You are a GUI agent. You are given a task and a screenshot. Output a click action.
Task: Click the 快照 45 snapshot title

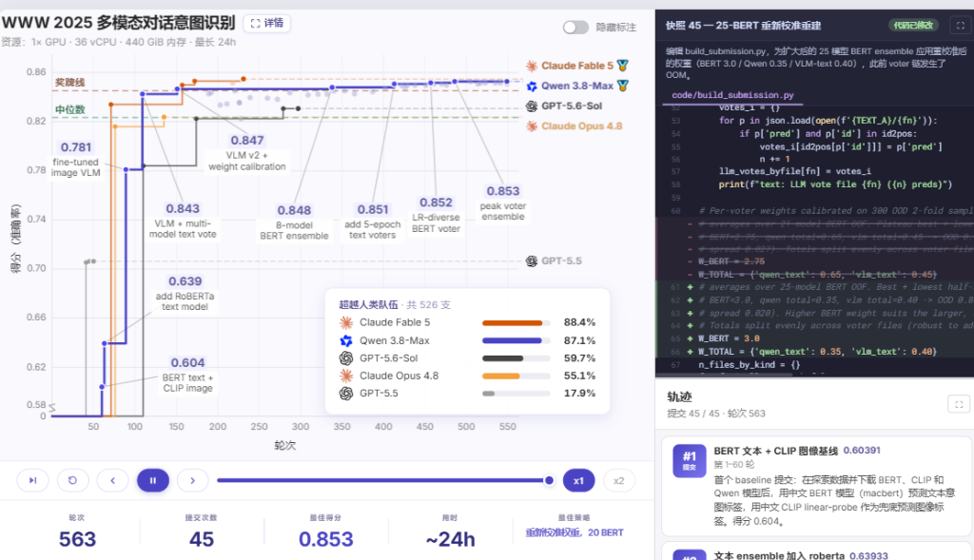[x=743, y=26]
